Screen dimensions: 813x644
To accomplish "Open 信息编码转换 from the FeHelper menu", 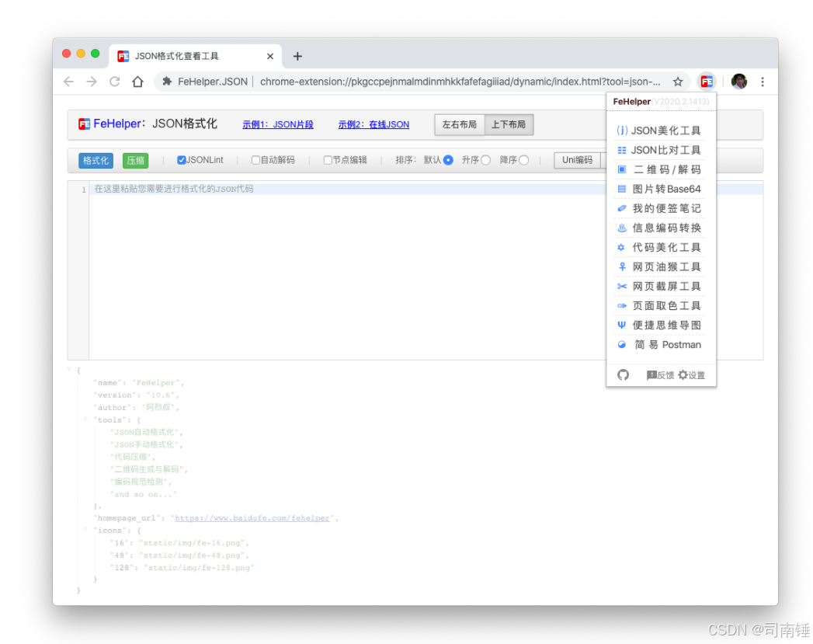I will 661,228.
